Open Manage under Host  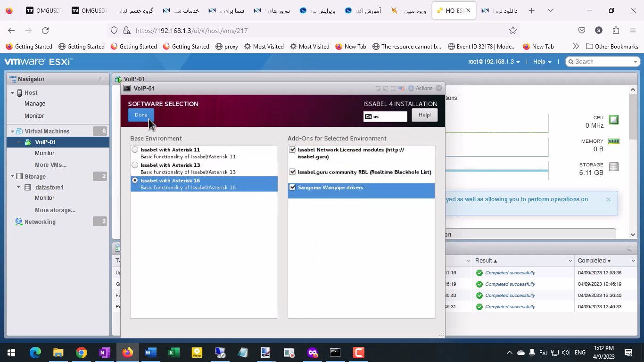click(x=35, y=104)
